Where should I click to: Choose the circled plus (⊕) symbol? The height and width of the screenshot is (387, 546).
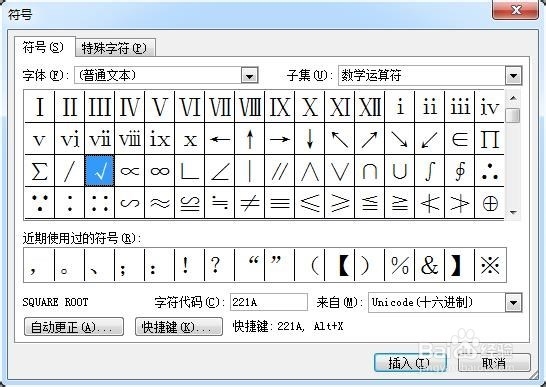coord(490,203)
